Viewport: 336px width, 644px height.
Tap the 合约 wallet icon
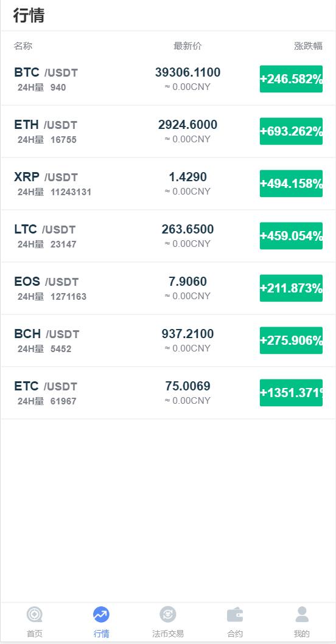(x=235, y=615)
